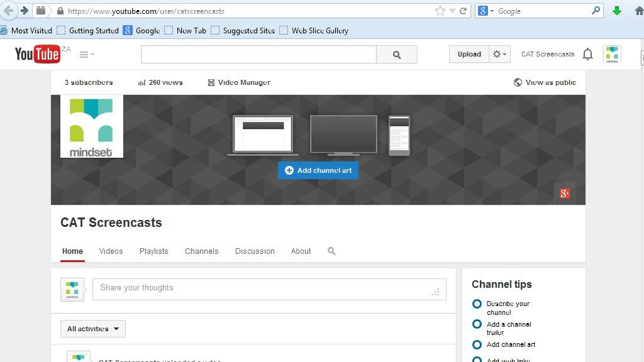Open the Add channel art tip link
Image resolution: width=644 pixels, height=362 pixels.
511,345
